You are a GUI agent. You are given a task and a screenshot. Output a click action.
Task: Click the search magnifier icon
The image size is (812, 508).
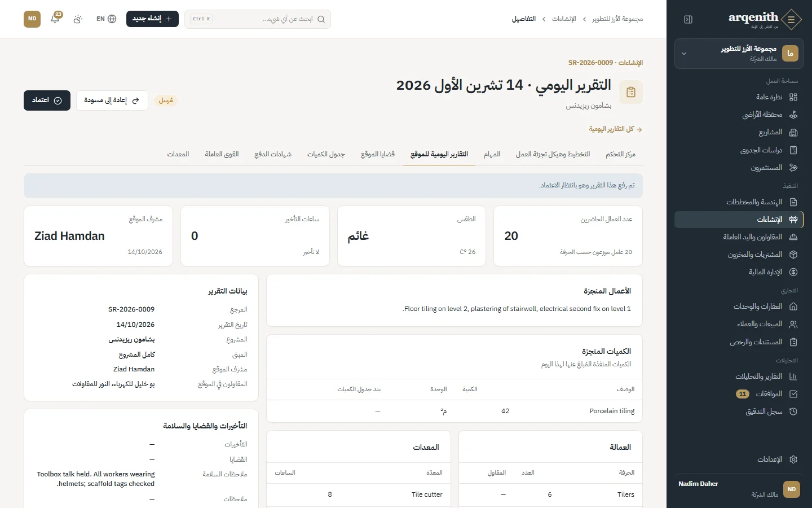tap(321, 19)
